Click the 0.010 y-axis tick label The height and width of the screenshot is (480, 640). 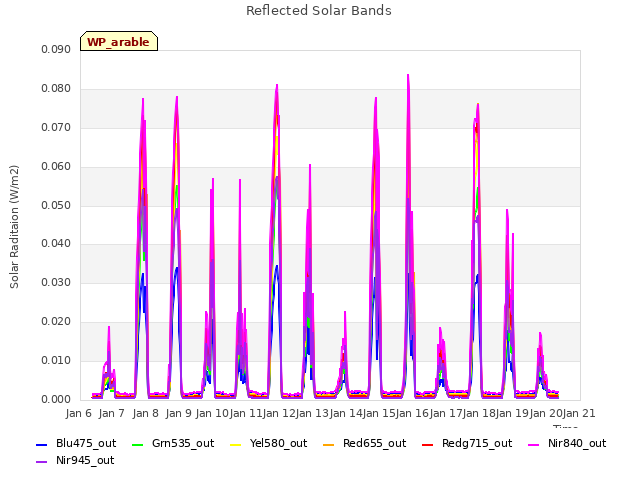coord(56,361)
